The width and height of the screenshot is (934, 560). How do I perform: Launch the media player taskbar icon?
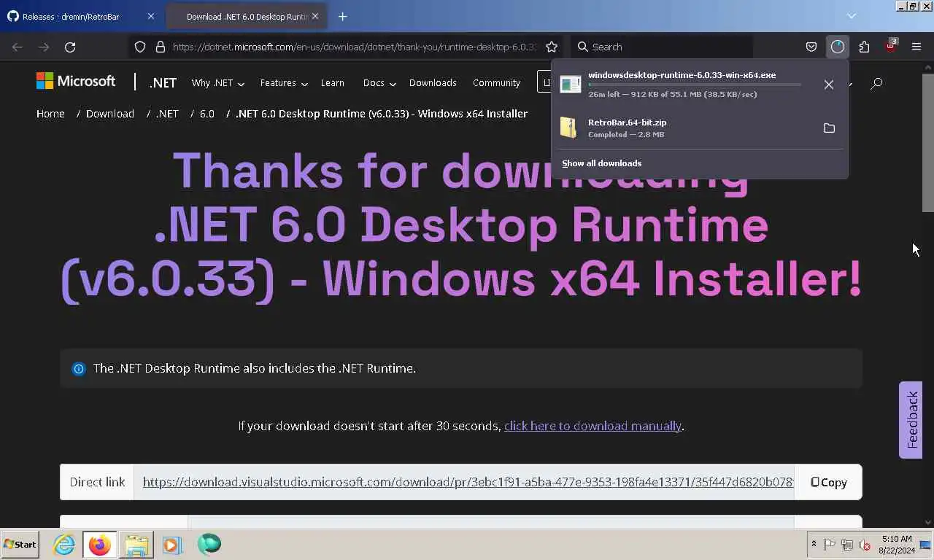coord(172,545)
